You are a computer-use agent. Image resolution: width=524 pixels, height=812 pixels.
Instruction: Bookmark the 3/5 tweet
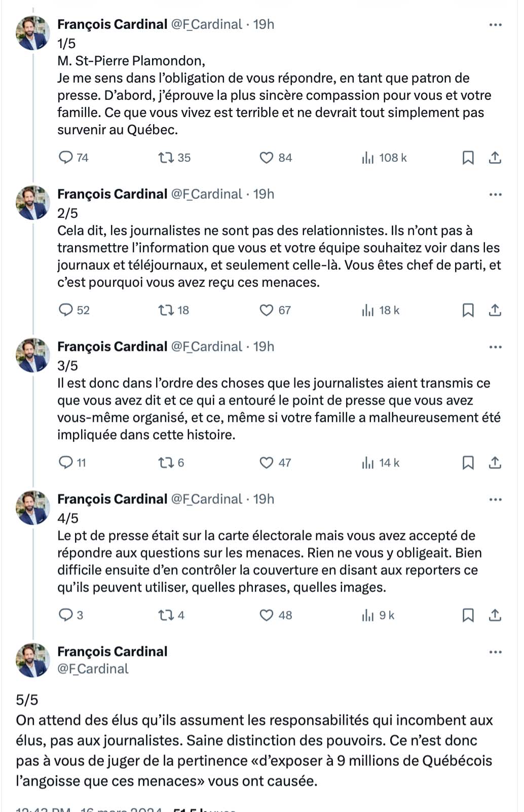[468, 462]
